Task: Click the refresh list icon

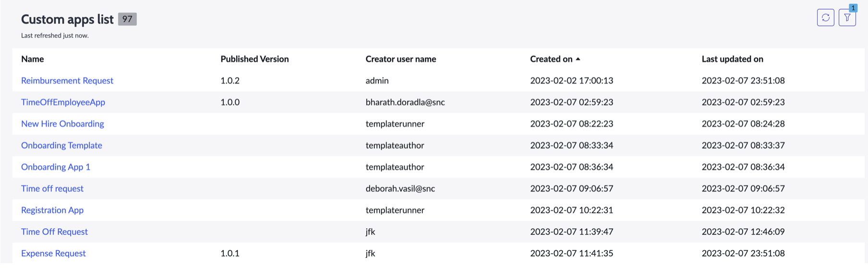Action: 825,18
